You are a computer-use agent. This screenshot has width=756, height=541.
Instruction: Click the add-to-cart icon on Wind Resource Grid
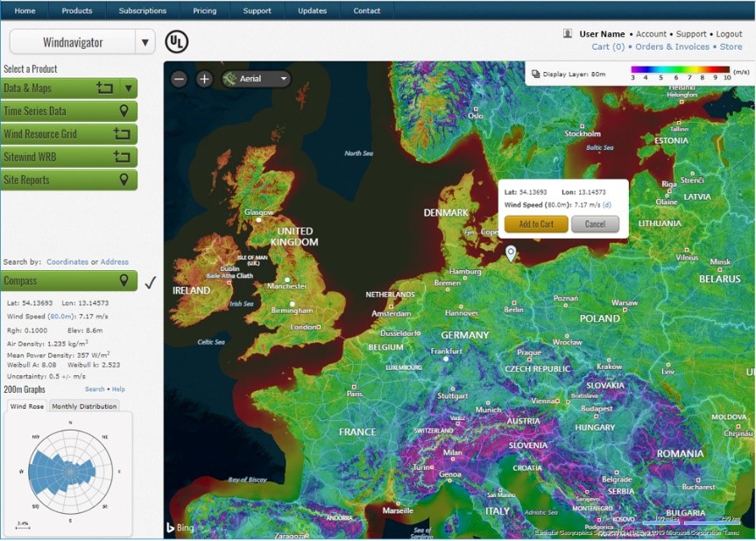tap(123, 133)
